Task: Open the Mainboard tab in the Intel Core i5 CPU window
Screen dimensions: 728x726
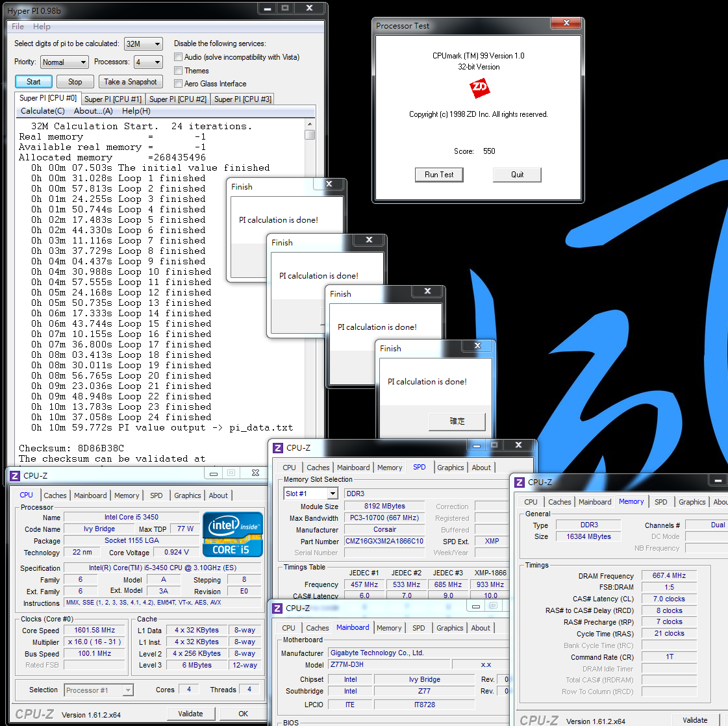Action: [x=90, y=495]
